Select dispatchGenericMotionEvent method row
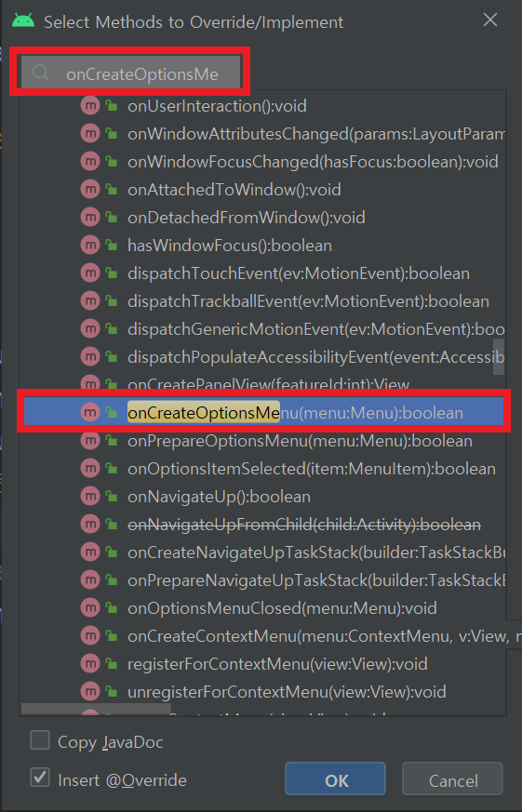This screenshot has width=522, height=812. click(x=262, y=329)
